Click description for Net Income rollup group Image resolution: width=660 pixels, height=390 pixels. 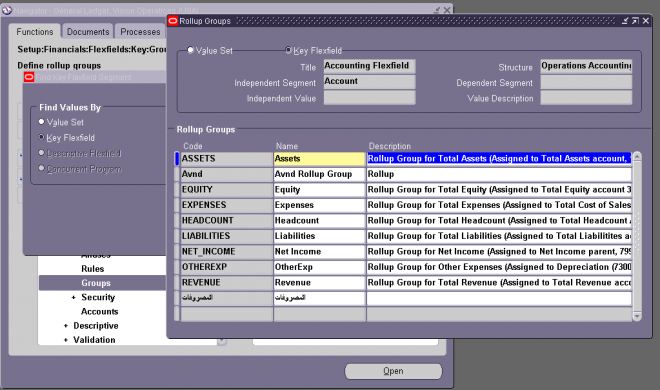coord(499,252)
